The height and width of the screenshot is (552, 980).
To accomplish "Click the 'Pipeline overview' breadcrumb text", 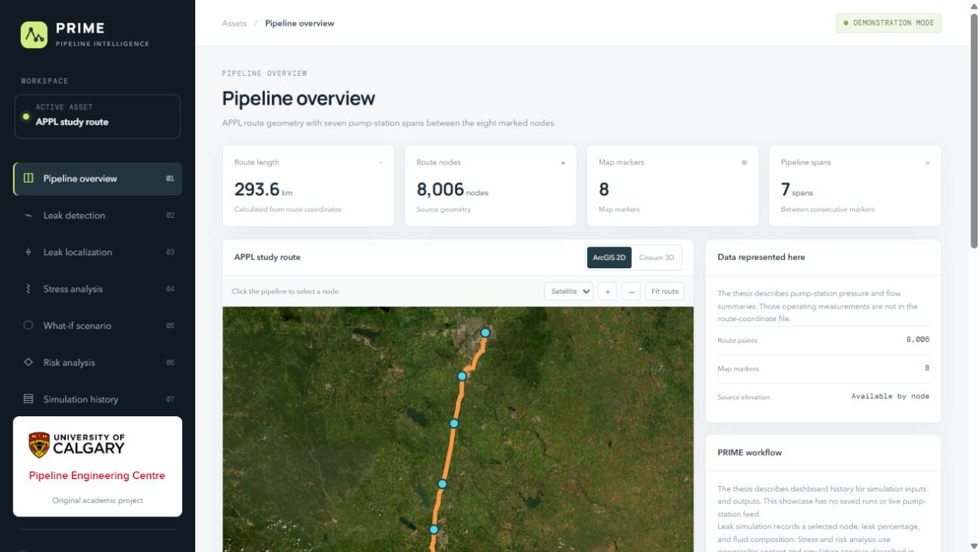I will pos(300,23).
